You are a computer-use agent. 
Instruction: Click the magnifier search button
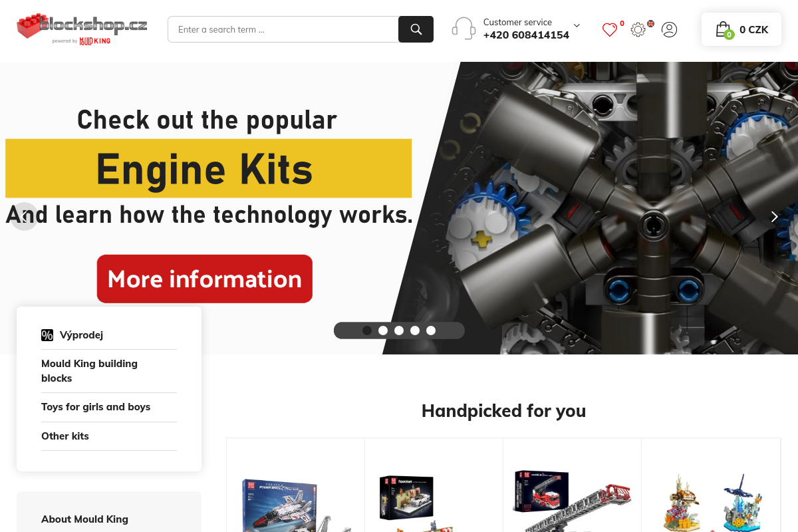[x=416, y=29]
